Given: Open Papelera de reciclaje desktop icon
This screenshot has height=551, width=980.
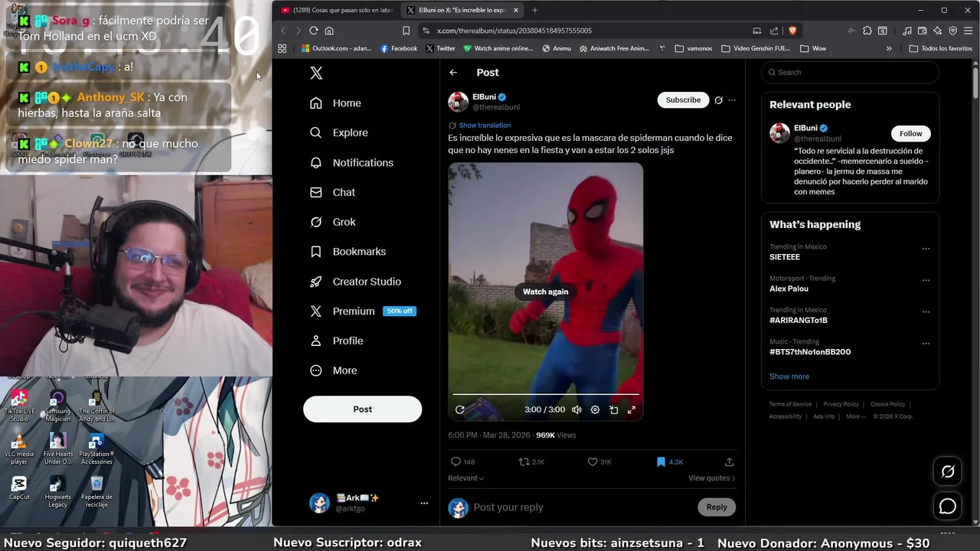Looking at the screenshot, I should click(x=96, y=492).
